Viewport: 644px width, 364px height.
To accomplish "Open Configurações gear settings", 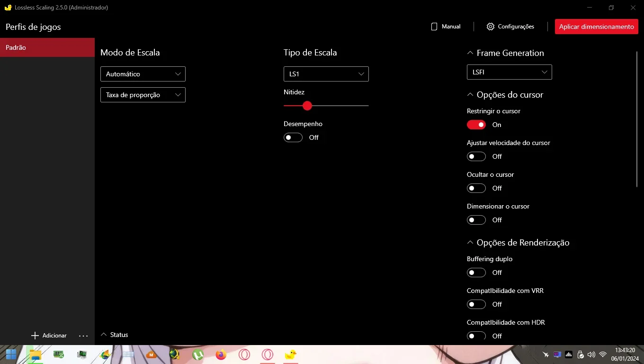I will 491,27.
